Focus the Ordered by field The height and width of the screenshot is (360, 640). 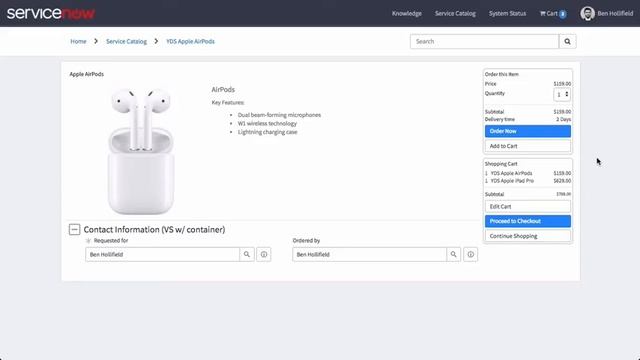pyautogui.click(x=369, y=254)
